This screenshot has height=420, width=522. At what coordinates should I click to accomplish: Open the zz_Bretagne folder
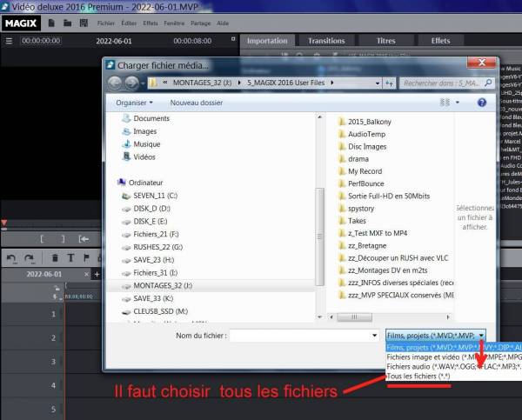[x=366, y=246]
